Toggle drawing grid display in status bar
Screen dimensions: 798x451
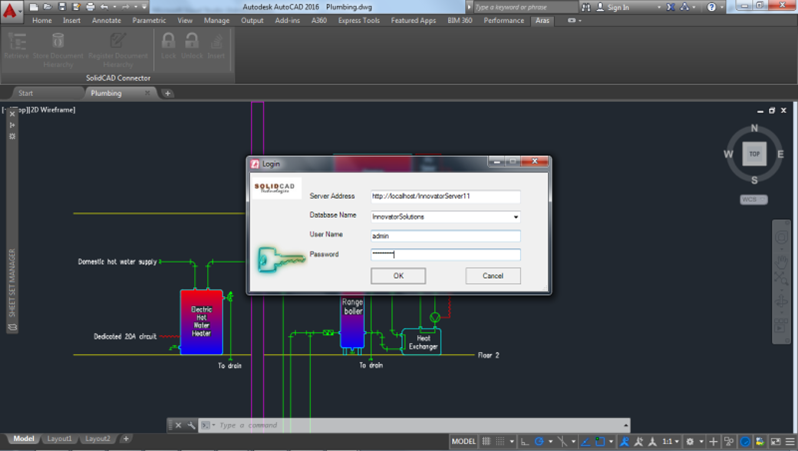[486, 441]
